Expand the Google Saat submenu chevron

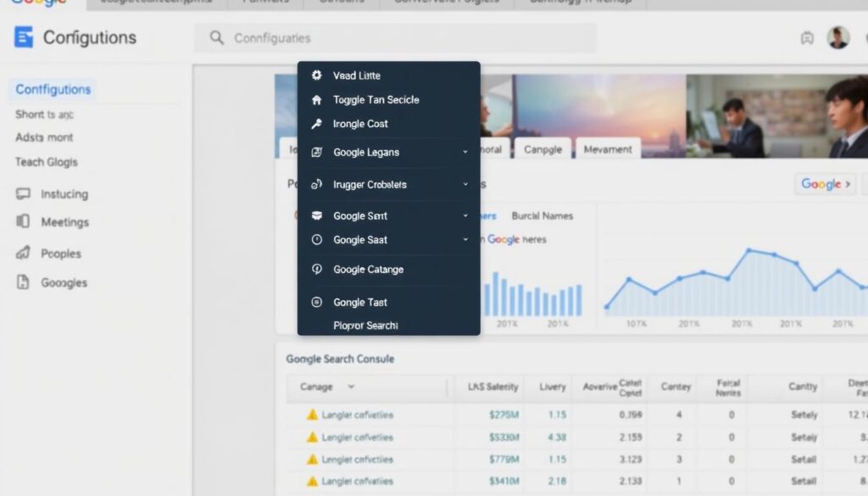pos(465,240)
